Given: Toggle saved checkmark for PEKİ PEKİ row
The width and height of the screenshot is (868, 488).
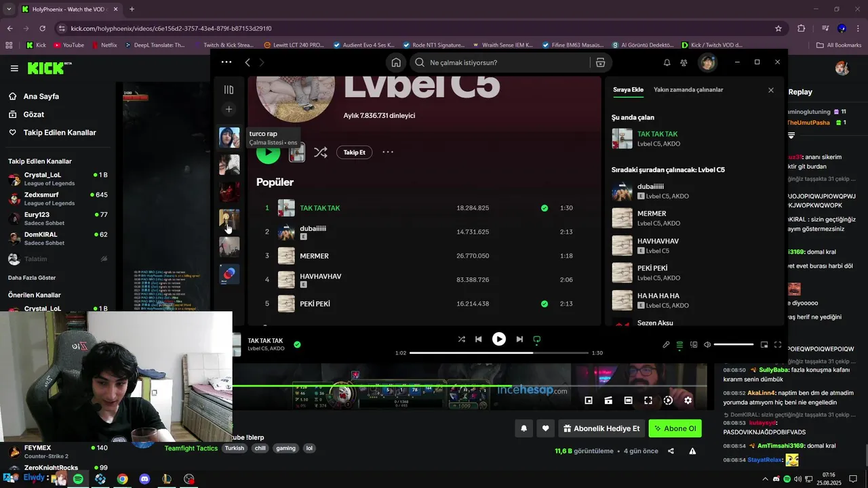Looking at the screenshot, I should [x=545, y=304].
